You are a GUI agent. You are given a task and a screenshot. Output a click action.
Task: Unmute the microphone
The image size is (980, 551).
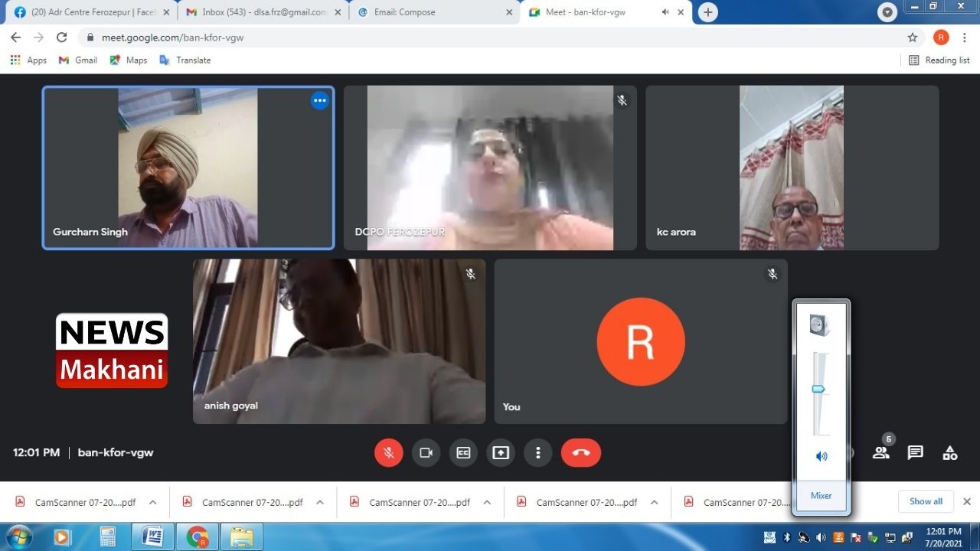388,453
